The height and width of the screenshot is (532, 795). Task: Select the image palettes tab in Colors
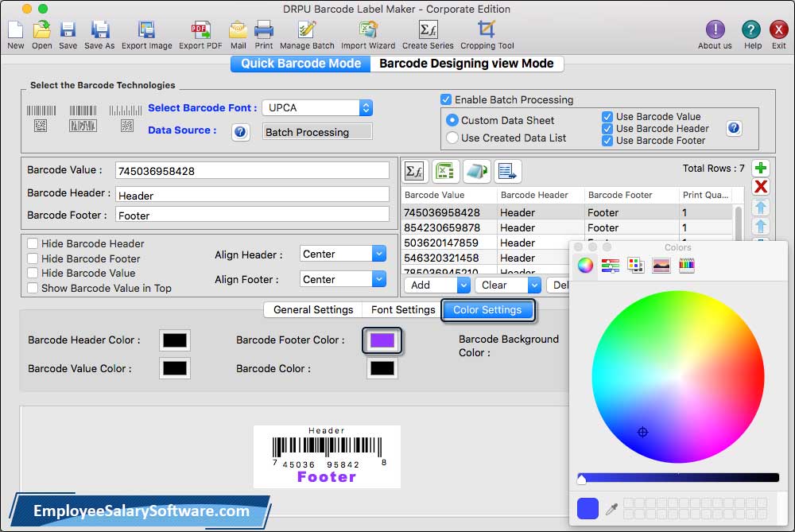[661, 265]
